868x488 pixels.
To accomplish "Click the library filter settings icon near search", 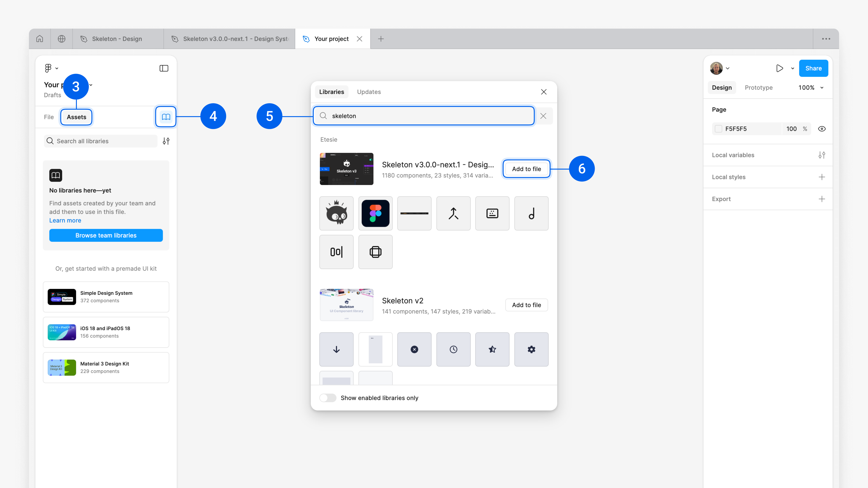I will pyautogui.click(x=166, y=141).
